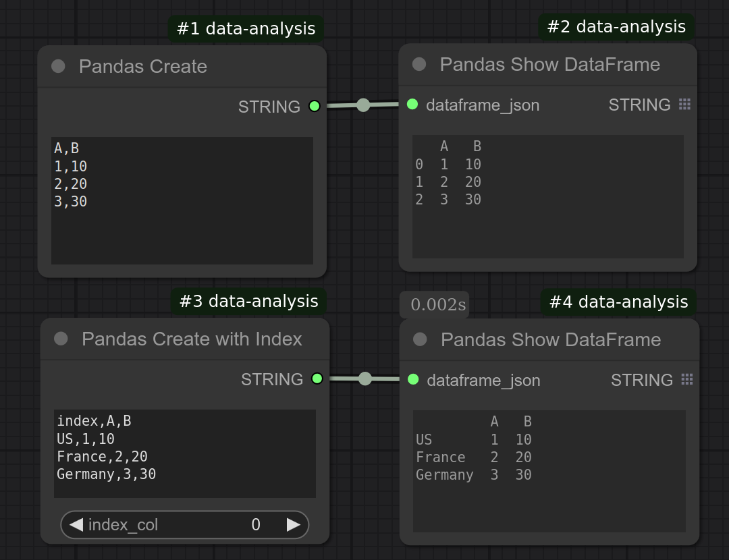
Task: Click the text line France,2,20
Action: pos(102,456)
